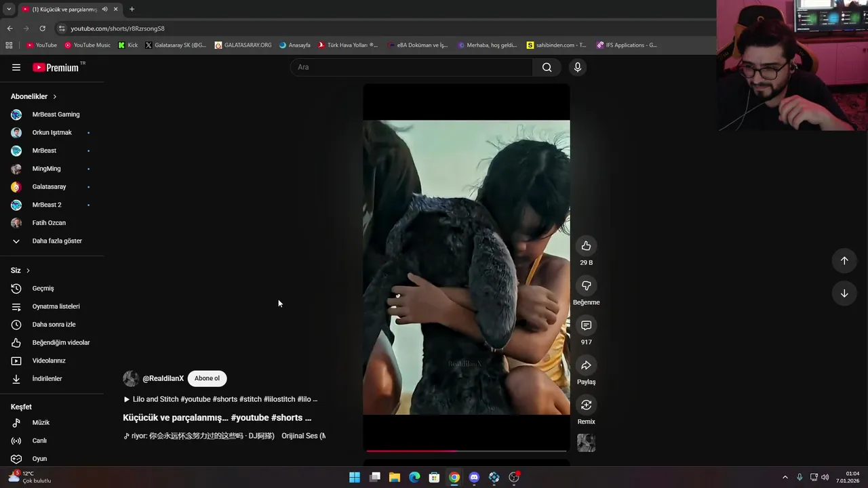Open the GALATASARAY.ORG bookmark
Image resolution: width=868 pixels, height=488 pixels.
[x=243, y=45]
